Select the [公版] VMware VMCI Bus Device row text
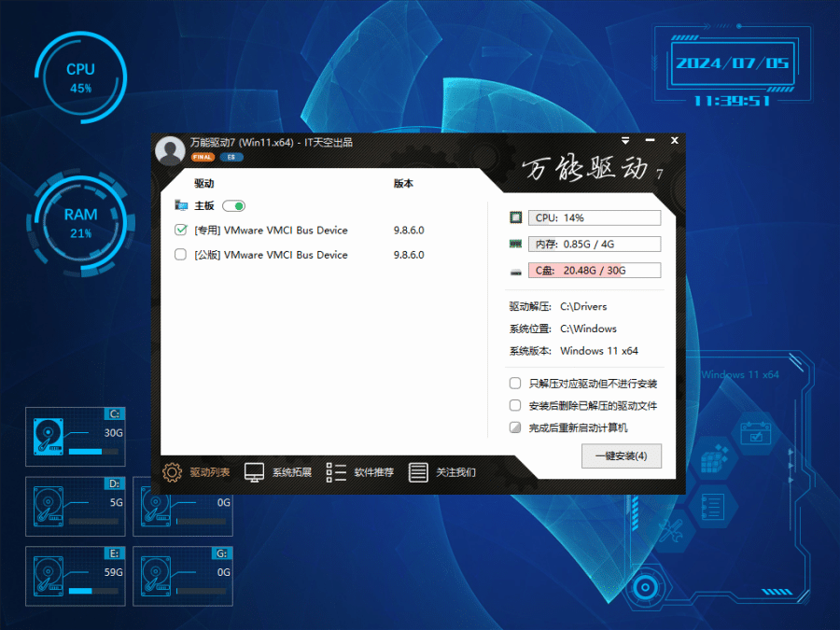Screen dimensions: 840x630 click(x=271, y=255)
